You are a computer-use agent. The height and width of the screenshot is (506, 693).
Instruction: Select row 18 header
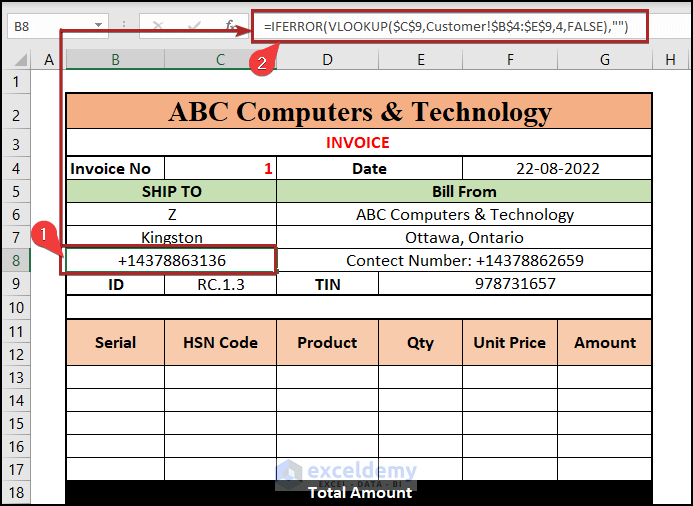pos(16,492)
